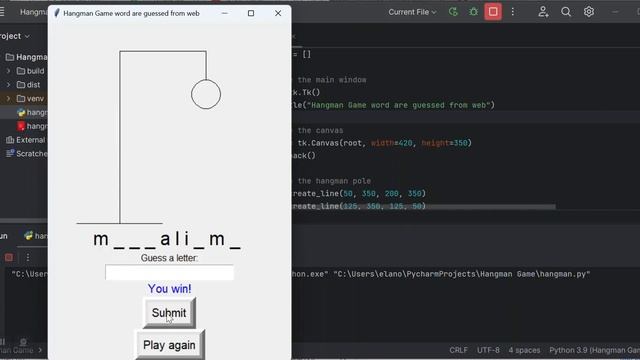This screenshot has width=640, height=360.
Task: Open Search Everywhere magnifier icon
Action: (x=566, y=12)
